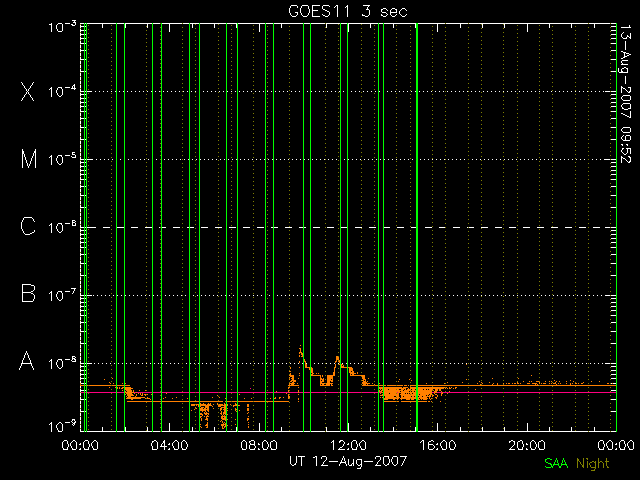Click the 10^-9 y-axis tick label
The image size is (640, 480).
pos(62,426)
